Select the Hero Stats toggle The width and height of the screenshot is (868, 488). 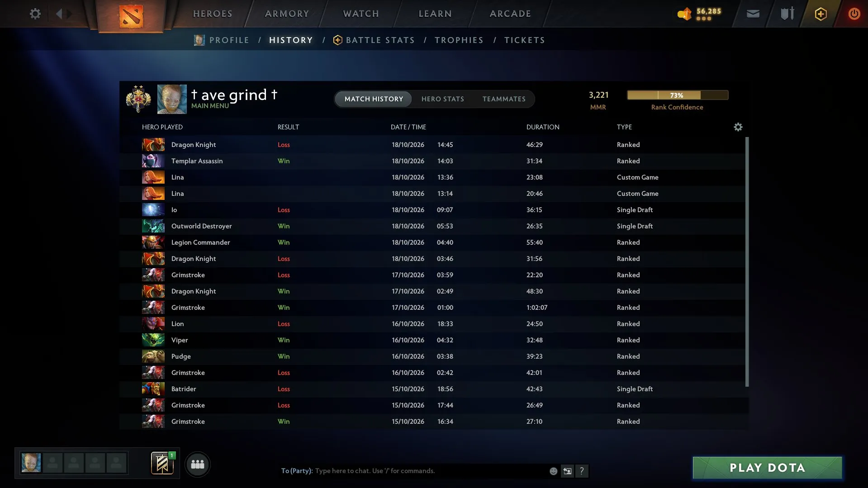pos(443,99)
